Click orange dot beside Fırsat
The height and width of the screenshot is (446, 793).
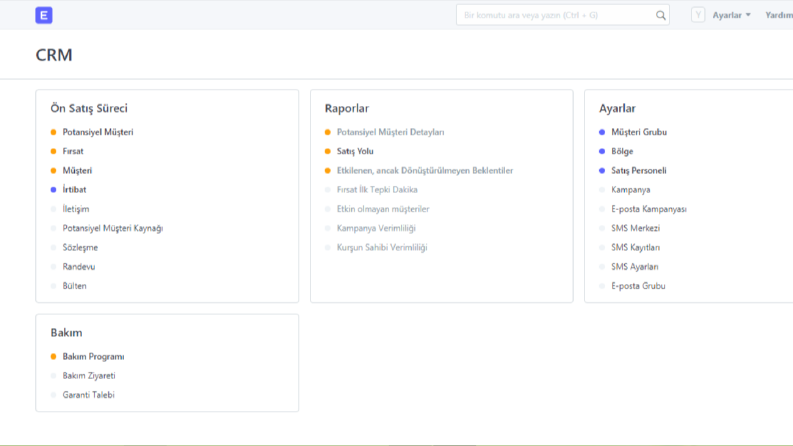(54, 151)
